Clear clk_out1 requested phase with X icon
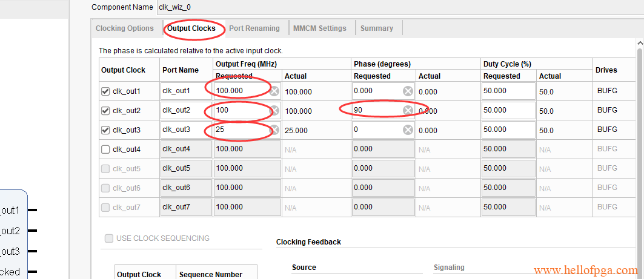The image size is (644, 279). (408, 91)
